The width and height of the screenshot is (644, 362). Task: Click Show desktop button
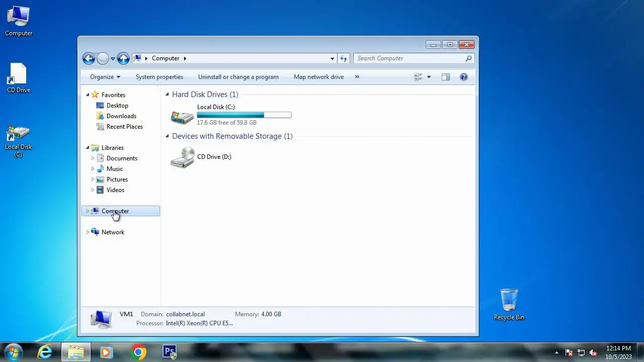(640, 352)
